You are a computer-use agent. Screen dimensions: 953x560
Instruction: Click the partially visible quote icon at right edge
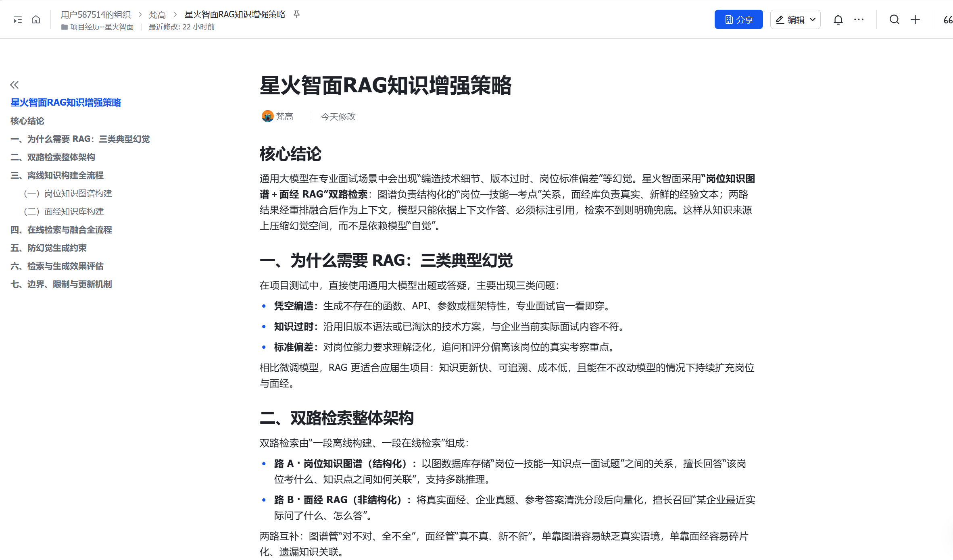click(x=948, y=19)
